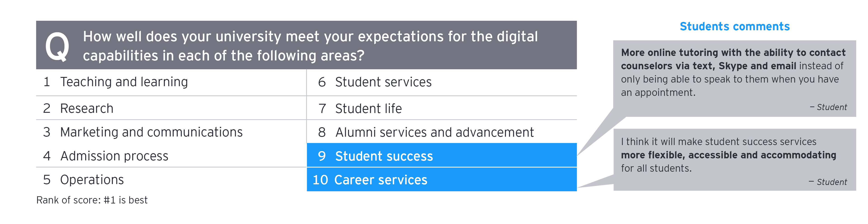Click the large Q letter icon
The width and height of the screenshot is (868, 224).
click(x=57, y=46)
